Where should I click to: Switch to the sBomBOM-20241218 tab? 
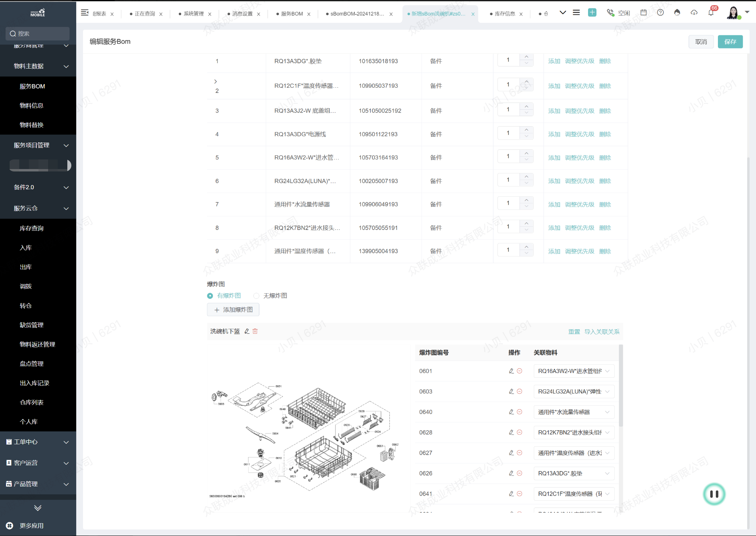[357, 14]
